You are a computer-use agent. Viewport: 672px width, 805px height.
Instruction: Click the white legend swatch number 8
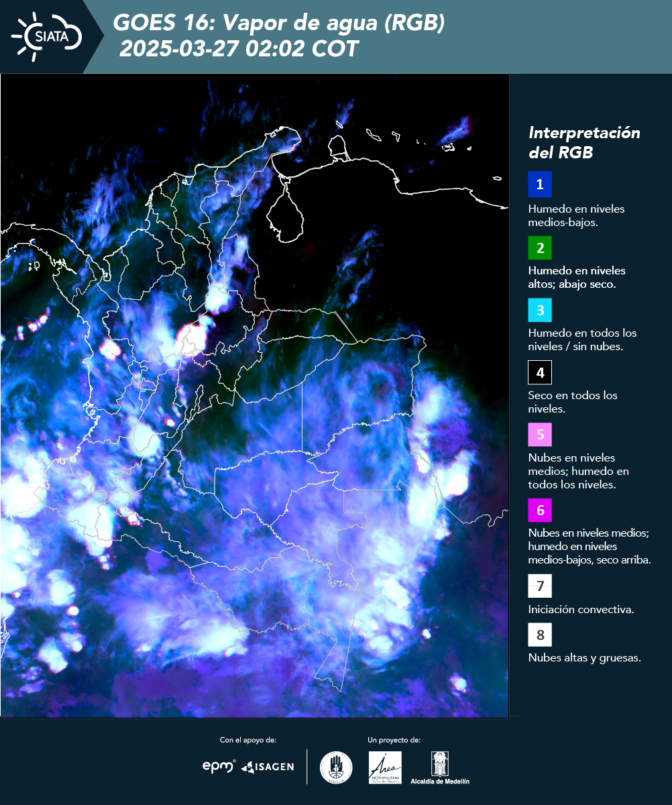coord(540,635)
